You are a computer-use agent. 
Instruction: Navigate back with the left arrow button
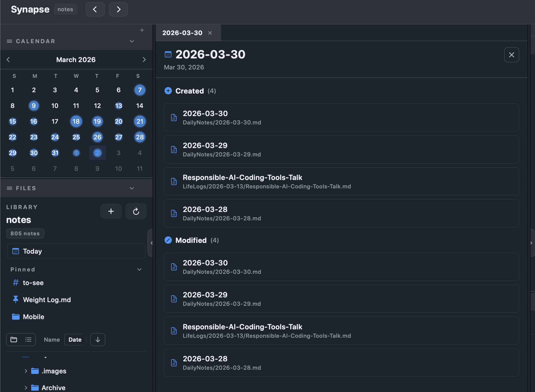point(95,9)
